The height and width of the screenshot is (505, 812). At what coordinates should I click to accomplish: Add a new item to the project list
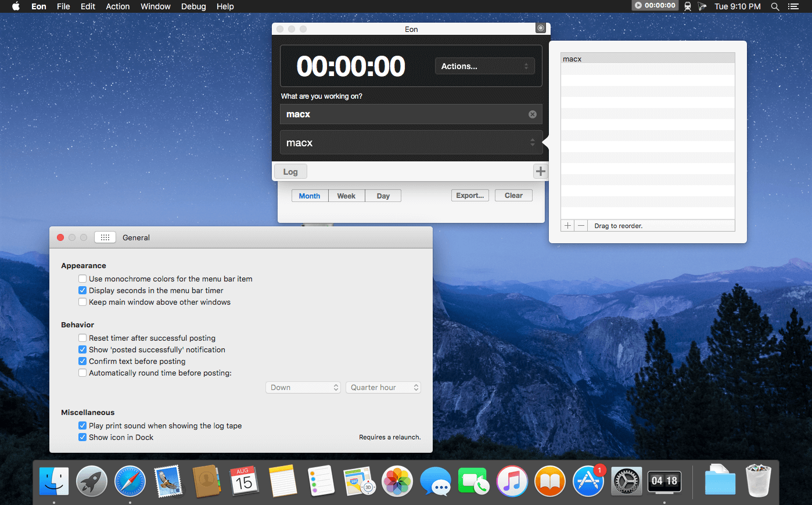pyautogui.click(x=567, y=226)
